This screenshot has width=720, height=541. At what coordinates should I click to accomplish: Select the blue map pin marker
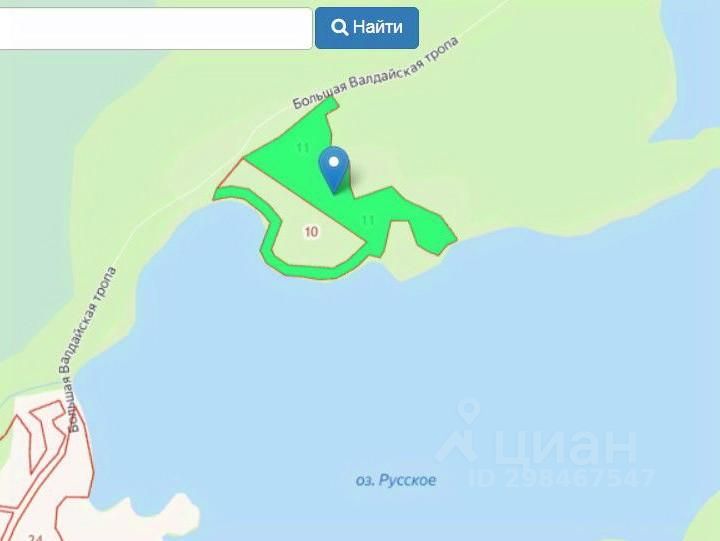(334, 169)
